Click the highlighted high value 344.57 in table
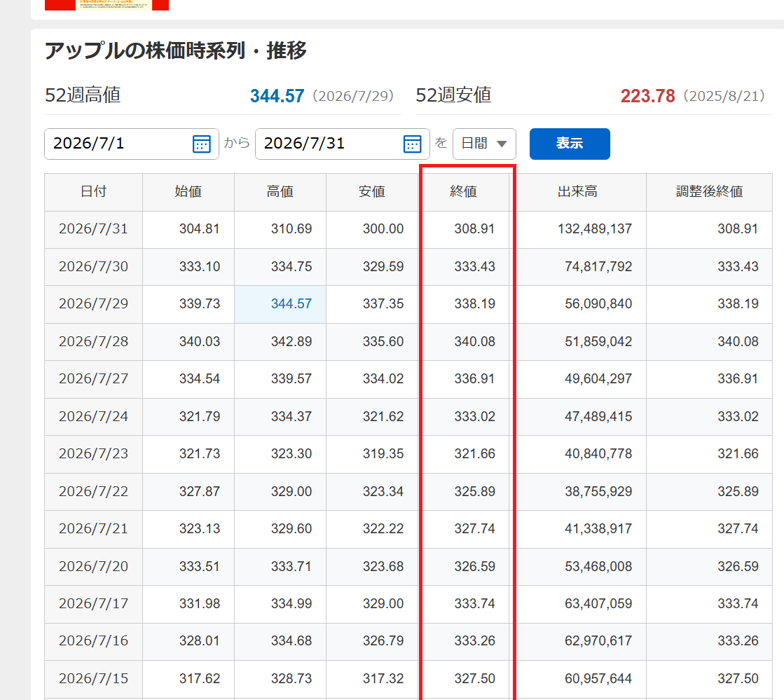The width and height of the screenshot is (784, 700). click(x=291, y=304)
